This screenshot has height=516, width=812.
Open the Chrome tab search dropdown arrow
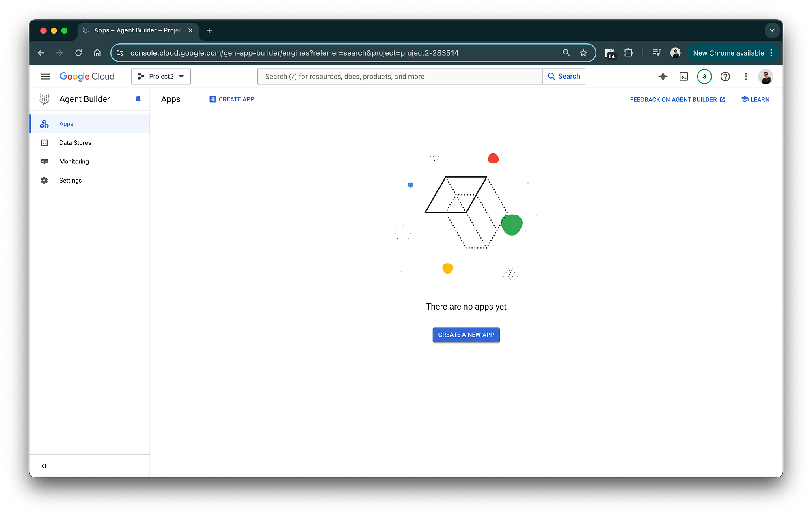(772, 30)
